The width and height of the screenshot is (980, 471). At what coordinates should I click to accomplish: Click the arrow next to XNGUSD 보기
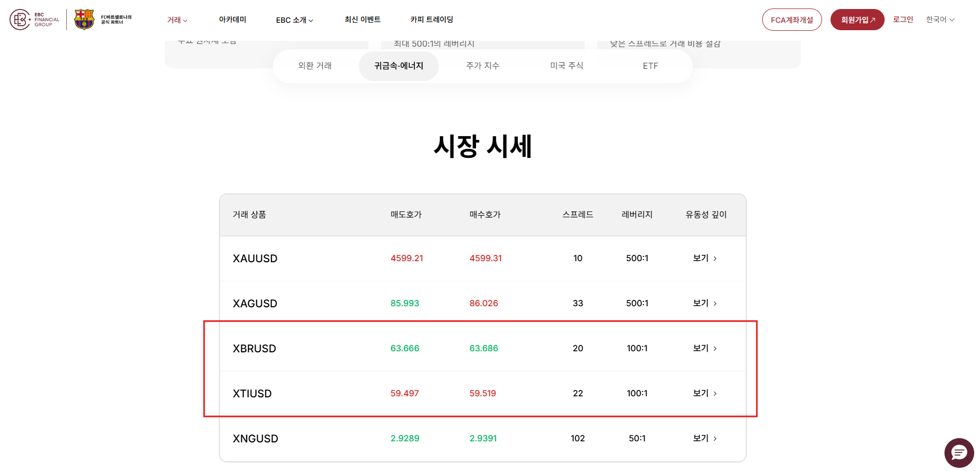click(x=715, y=439)
